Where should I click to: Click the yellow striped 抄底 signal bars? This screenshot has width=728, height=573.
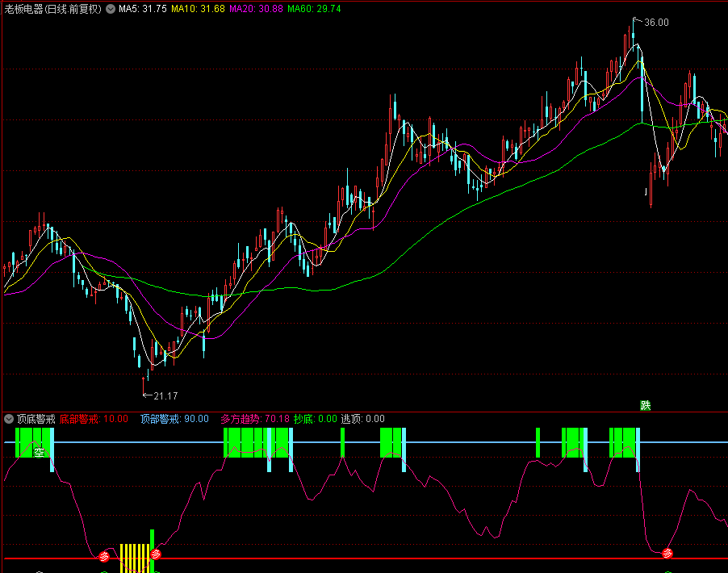click(135, 558)
